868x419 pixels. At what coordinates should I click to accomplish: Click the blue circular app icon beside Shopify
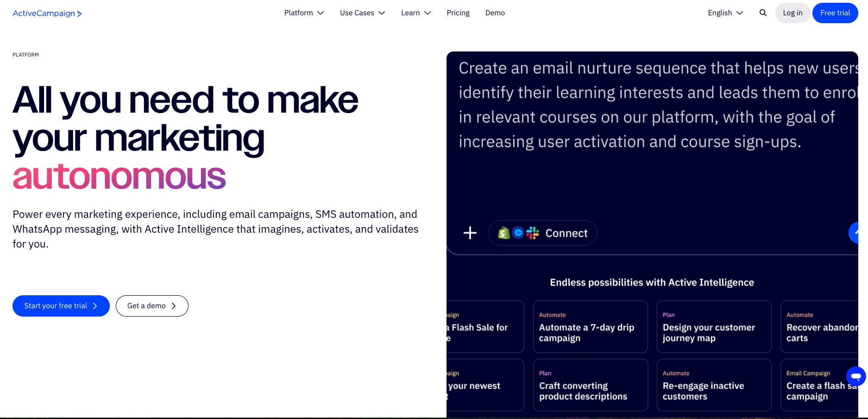(x=518, y=233)
